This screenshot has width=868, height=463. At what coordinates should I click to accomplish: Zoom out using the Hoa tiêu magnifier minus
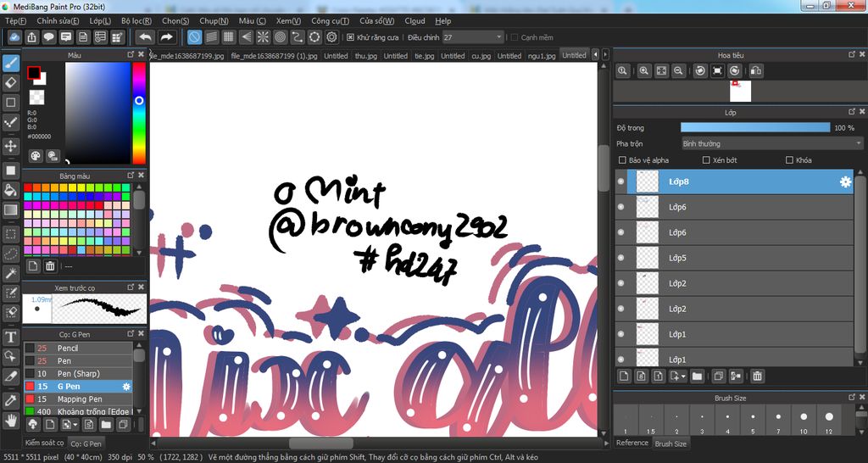click(x=677, y=70)
